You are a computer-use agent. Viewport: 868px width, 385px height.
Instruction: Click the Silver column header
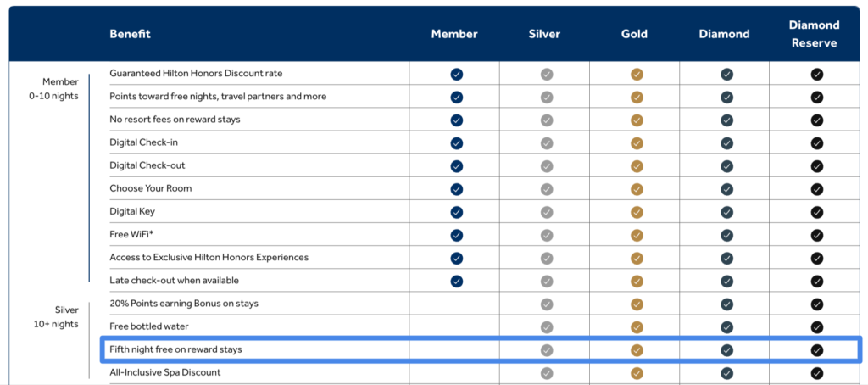544,34
